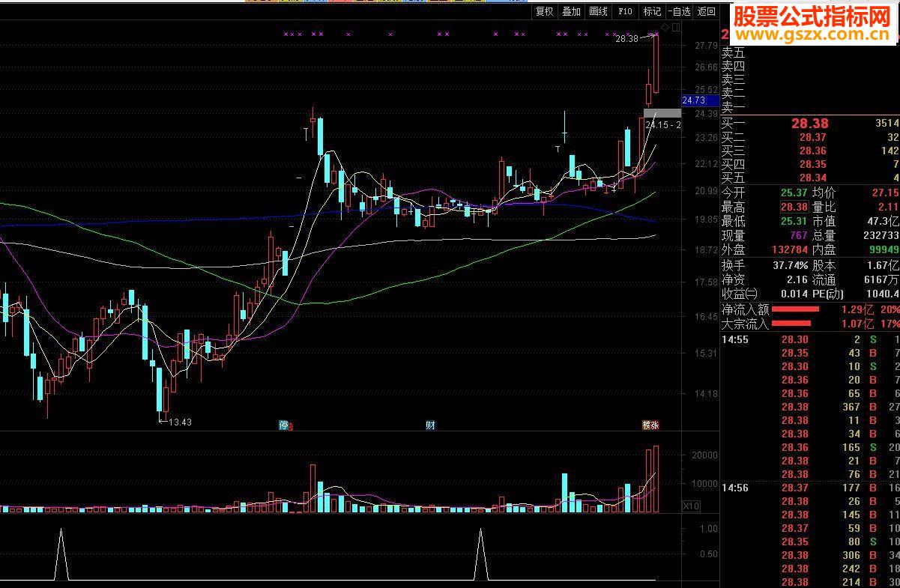Activate the 画线 drawing tool
Screen dimensions: 900x588
pyautogui.click(x=598, y=11)
